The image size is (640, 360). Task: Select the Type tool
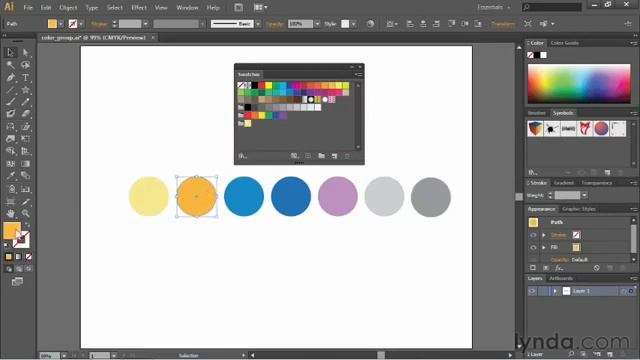25,78
